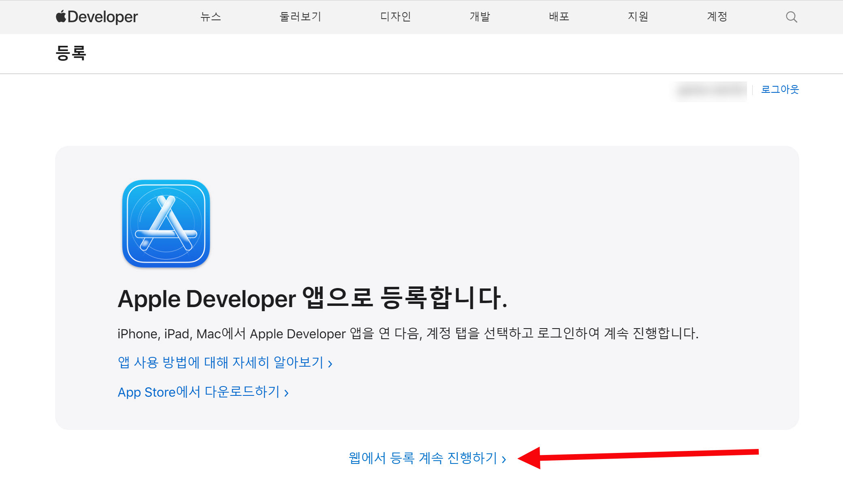Click the chevron after 알아보기
This screenshot has width=843, height=504.
(x=330, y=363)
